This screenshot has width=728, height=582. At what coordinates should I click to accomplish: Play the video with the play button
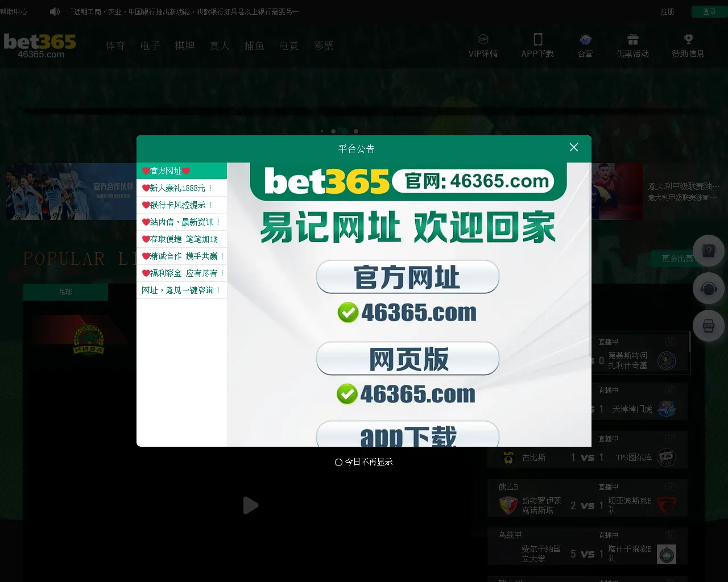250,505
